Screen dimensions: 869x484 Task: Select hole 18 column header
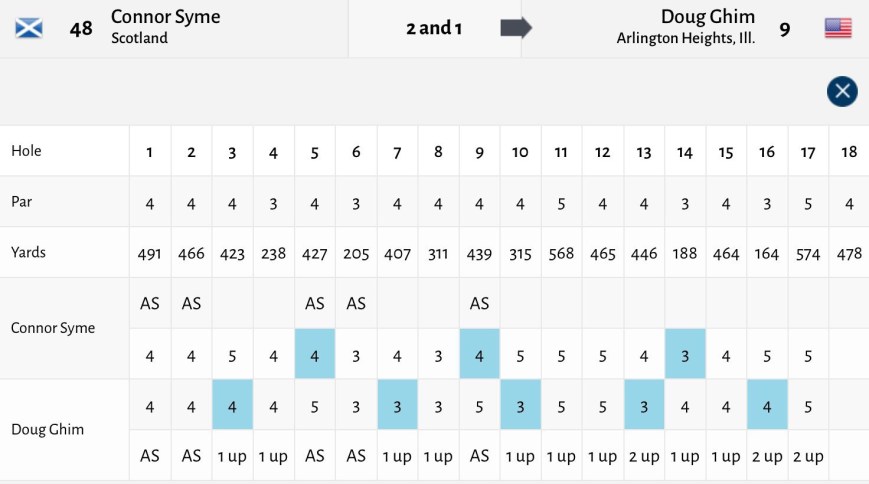click(849, 152)
